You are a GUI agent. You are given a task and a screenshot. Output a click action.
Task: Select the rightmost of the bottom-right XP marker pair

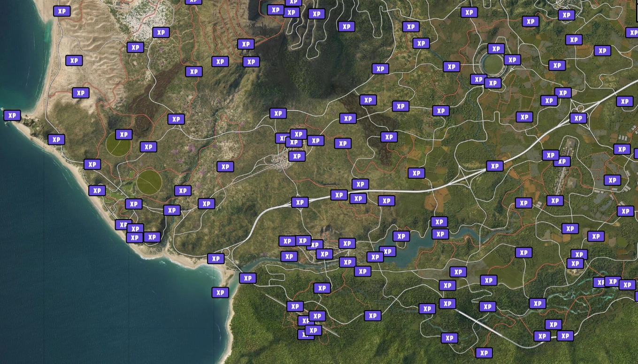click(x=565, y=336)
